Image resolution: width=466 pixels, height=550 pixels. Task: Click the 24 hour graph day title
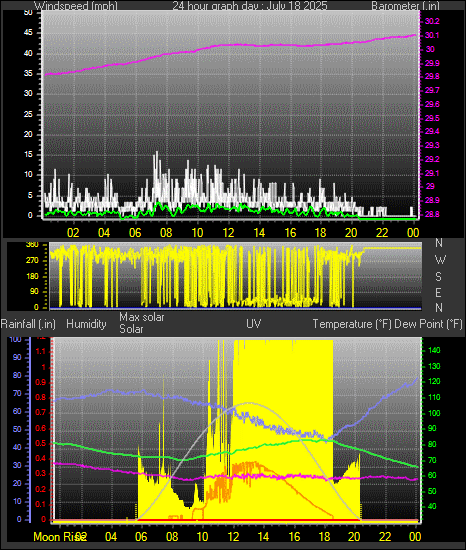tap(250, 6)
